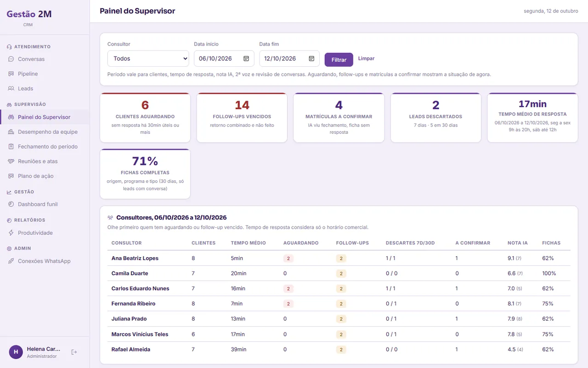The image size is (588, 368).
Task: Click the Conexões WhatsApp plug icon
Action: coord(11,261)
